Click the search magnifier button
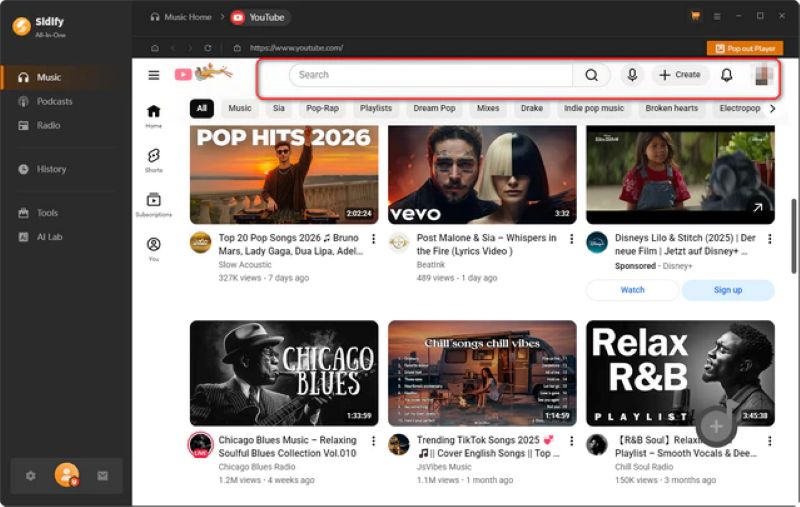This screenshot has width=800, height=507. point(591,75)
